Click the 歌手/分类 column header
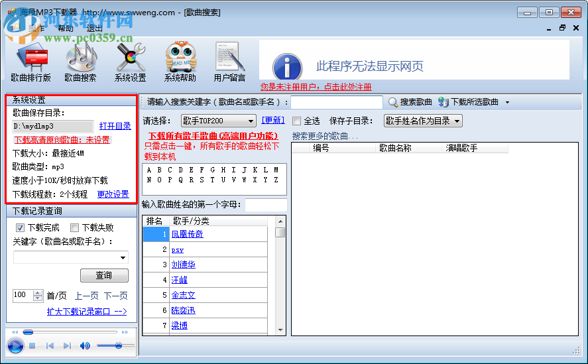Image resolution: width=588 pixels, height=364 pixels. 219,221
